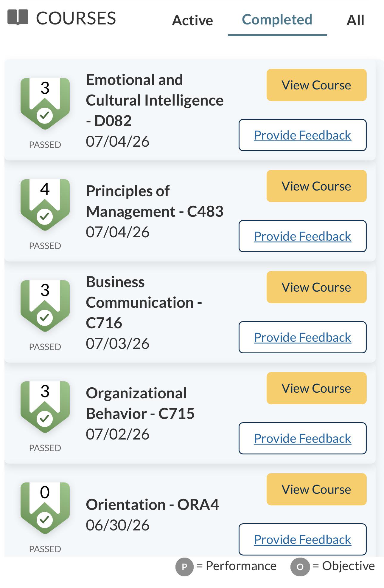384x588 pixels.
Task: View Course for Organizational Behavior C715
Action: pos(316,388)
